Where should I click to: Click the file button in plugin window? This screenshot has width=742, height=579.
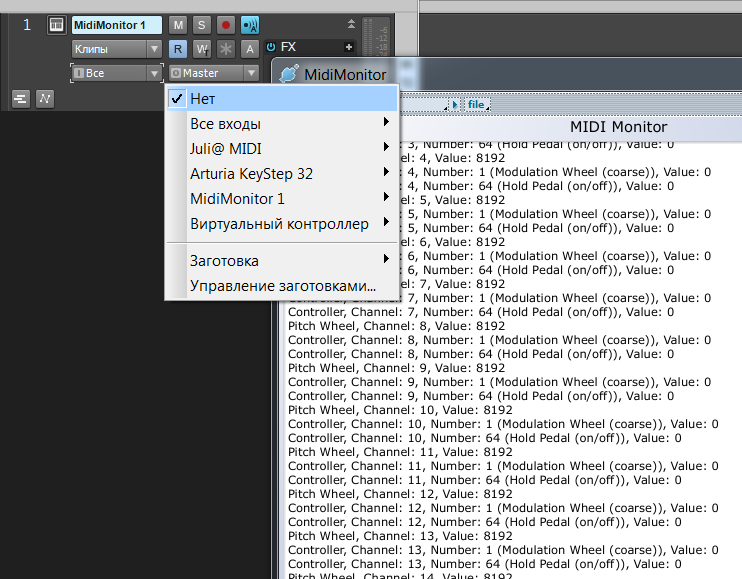pyautogui.click(x=477, y=105)
